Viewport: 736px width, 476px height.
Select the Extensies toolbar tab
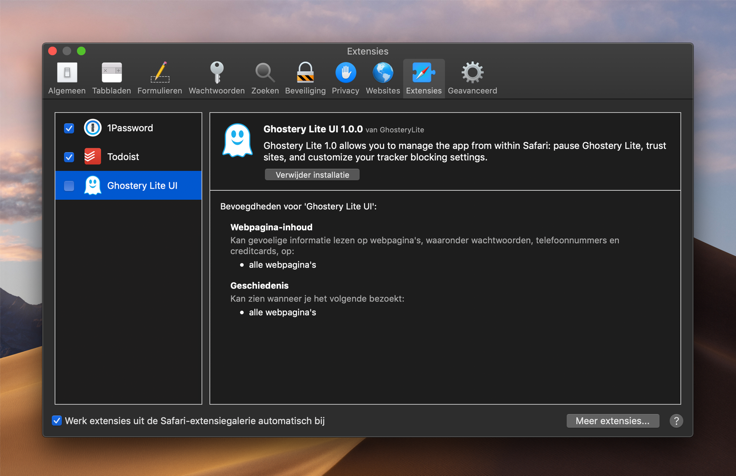(x=423, y=78)
